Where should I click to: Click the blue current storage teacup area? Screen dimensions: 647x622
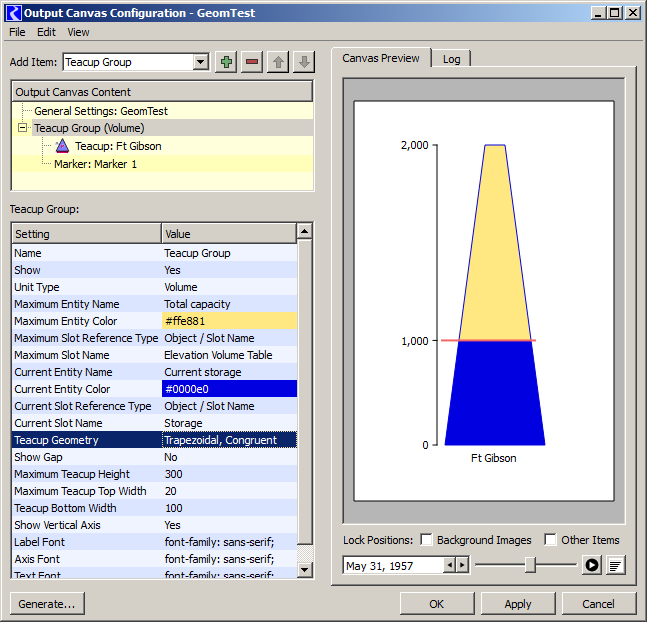tap(495, 393)
